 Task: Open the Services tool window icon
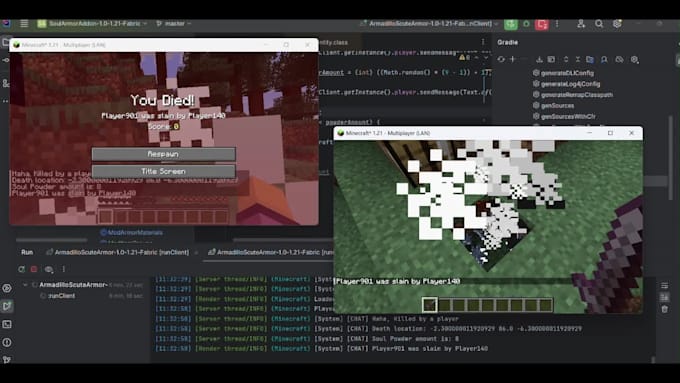pyautogui.click(x=7, y=288)
